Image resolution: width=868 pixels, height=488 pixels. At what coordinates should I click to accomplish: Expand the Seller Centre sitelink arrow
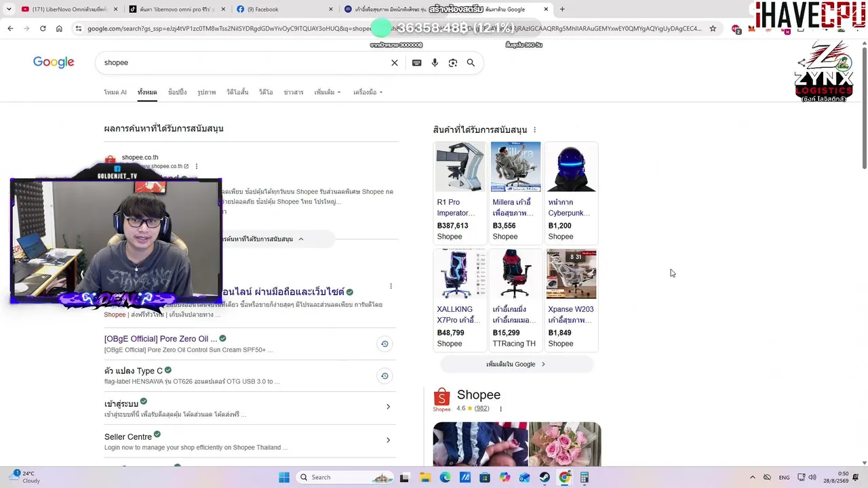point(388,440)
